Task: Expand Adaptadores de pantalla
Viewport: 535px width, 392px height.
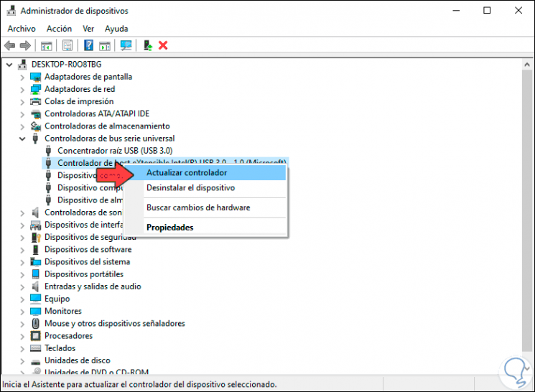Action: tap(22, 78)
